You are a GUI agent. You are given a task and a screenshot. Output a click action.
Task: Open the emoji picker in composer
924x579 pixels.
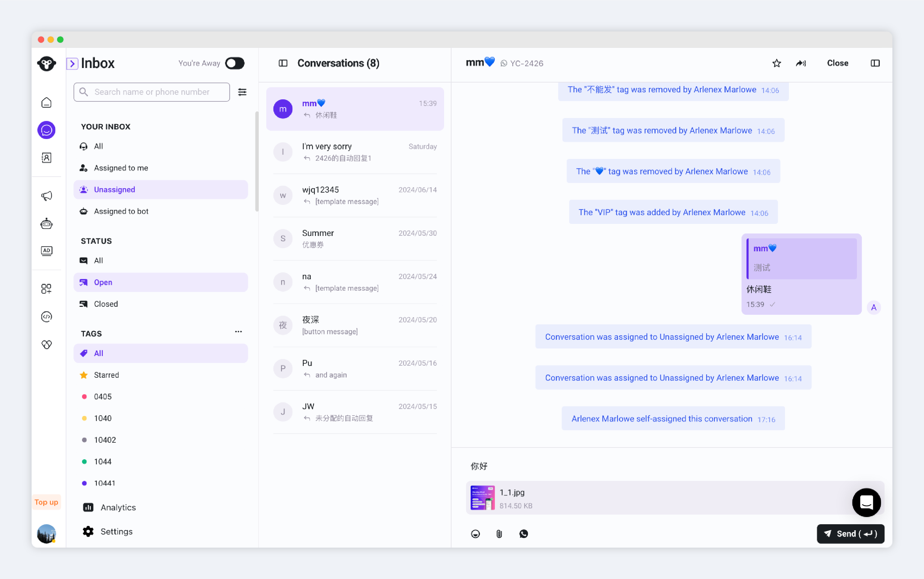[x=475, y=534]
